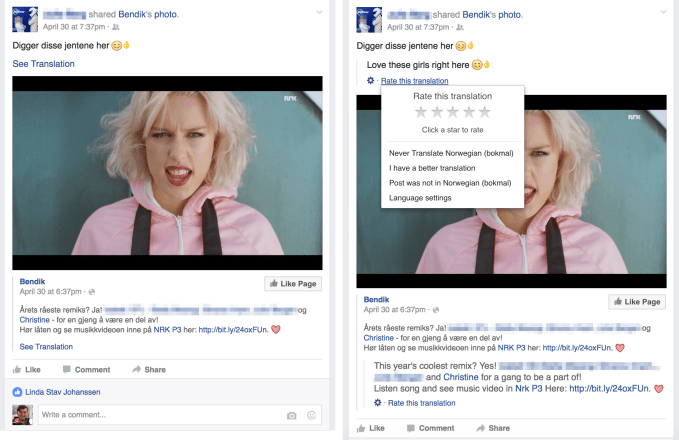Click the Like button in left post
Screen dimensions: 679x440
pos(27,369)
